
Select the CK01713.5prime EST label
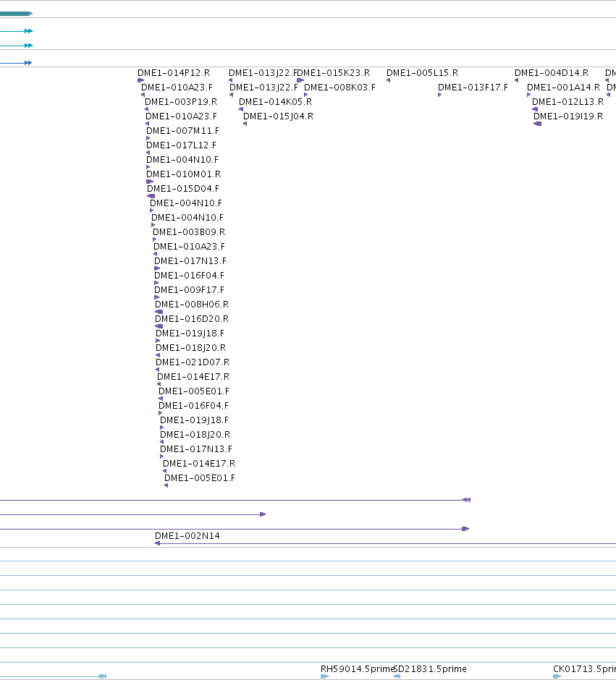584,669
